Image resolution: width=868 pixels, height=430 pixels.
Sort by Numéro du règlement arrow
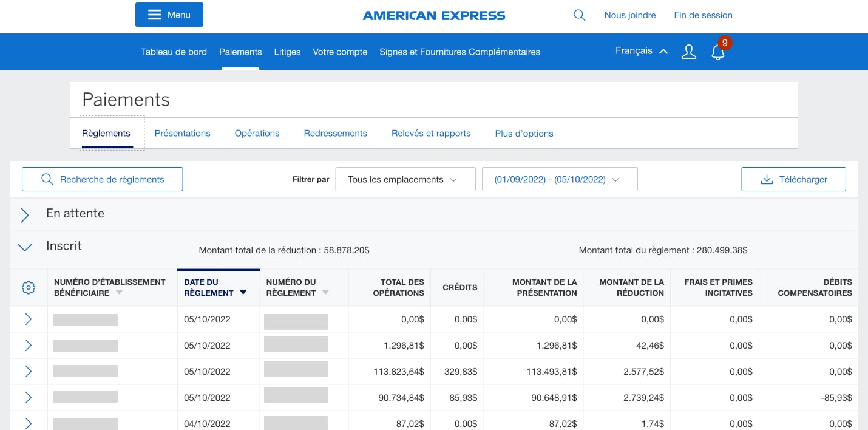(x=325, y=293)
